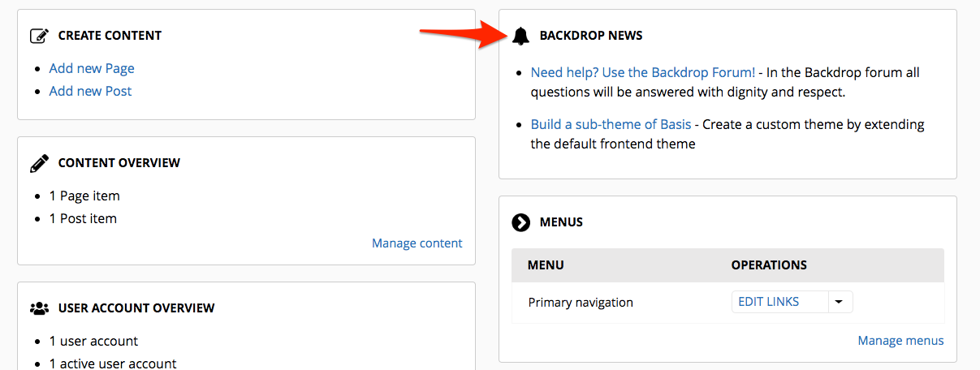Select the Primary navigation menu row

coord(727,303)
